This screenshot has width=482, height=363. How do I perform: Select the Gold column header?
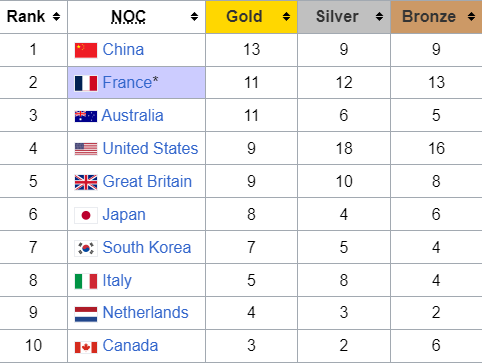click(x=251, y=17)
